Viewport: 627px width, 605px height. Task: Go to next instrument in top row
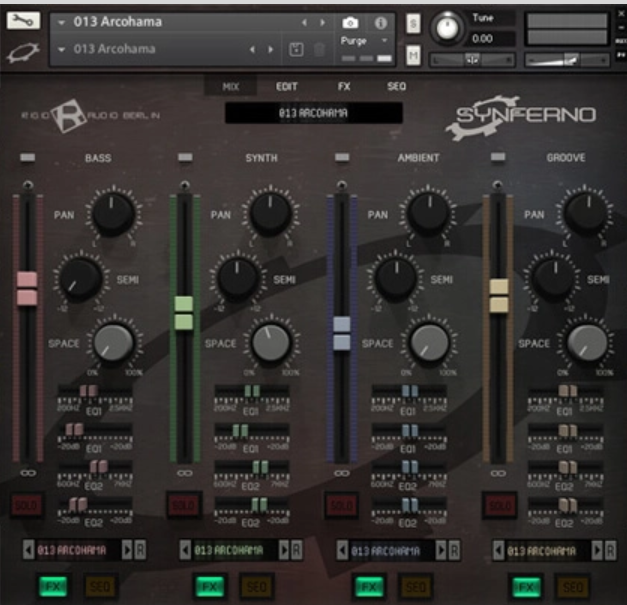coord(322,23)
